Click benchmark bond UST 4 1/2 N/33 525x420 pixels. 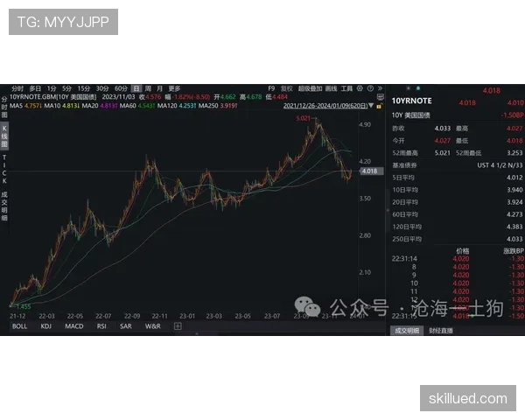click(x=500, y=165)
